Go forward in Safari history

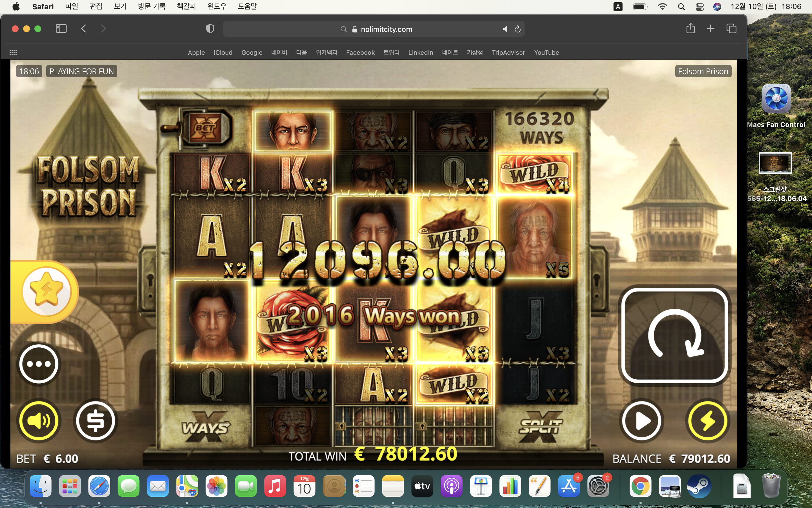pyautogui.click(x=103, y=29)
